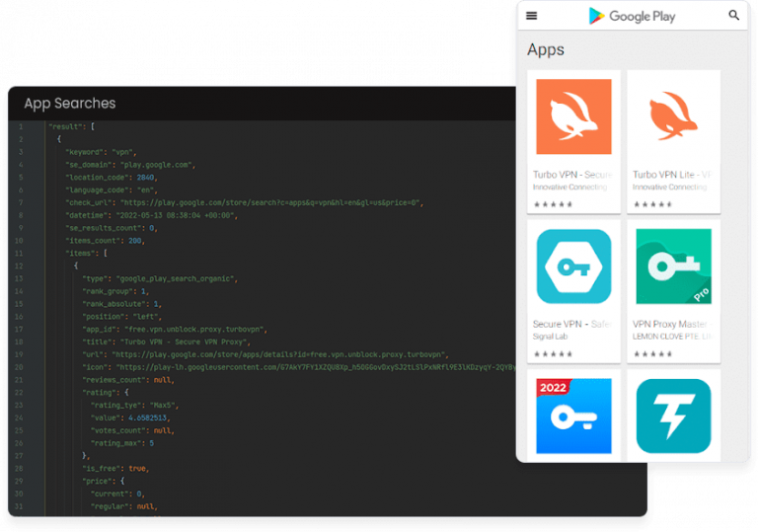The image size is (758, 532).
Task: Open the blue 2022 key app icon
Action: tap(573, 416)
